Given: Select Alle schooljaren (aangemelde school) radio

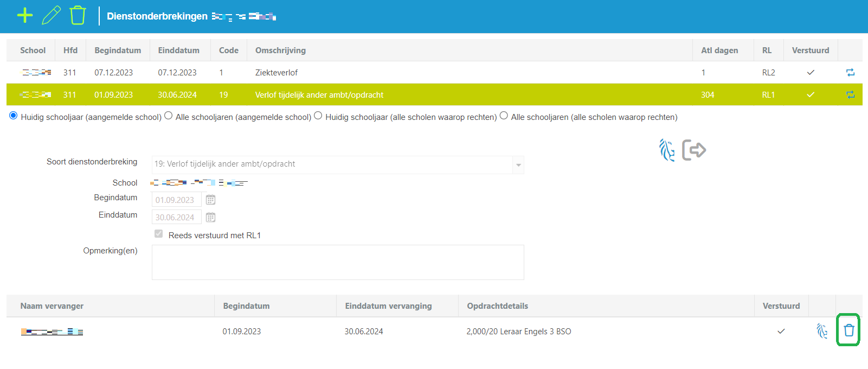Looking at the screenshot, I should 169,116.
